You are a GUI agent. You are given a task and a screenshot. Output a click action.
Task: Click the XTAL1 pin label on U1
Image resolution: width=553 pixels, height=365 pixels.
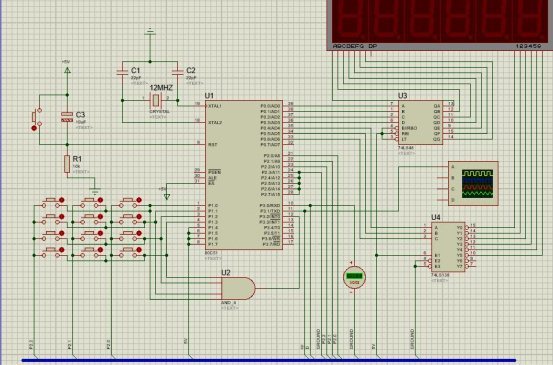point(214,106)
